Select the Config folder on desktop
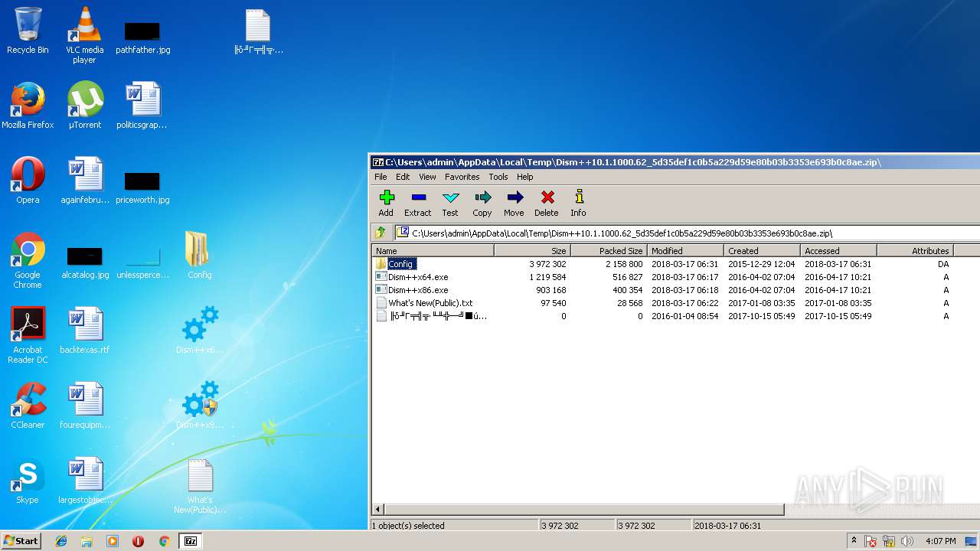Viewport: 980px width, 551px height. [x=199, y=256]
